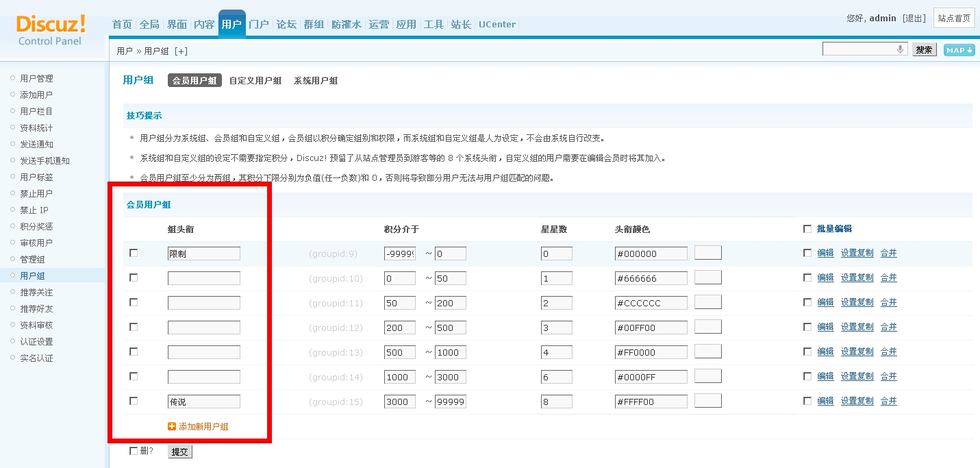980x468 pixels.
Task: Click star count field showing 8
Action: coord(557,402)
